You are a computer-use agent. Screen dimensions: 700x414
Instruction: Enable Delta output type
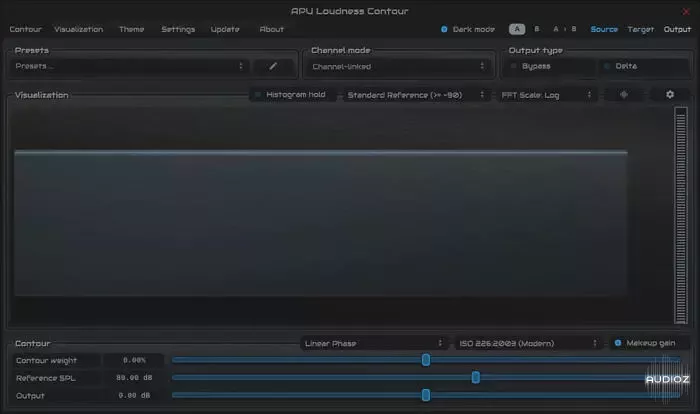click(x=644, y=66)
